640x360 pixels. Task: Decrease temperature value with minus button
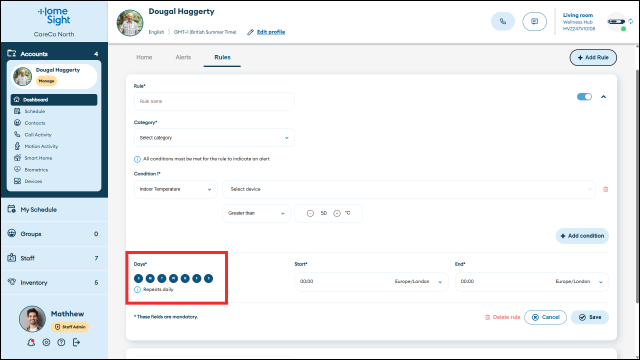[x=310, y=213]
